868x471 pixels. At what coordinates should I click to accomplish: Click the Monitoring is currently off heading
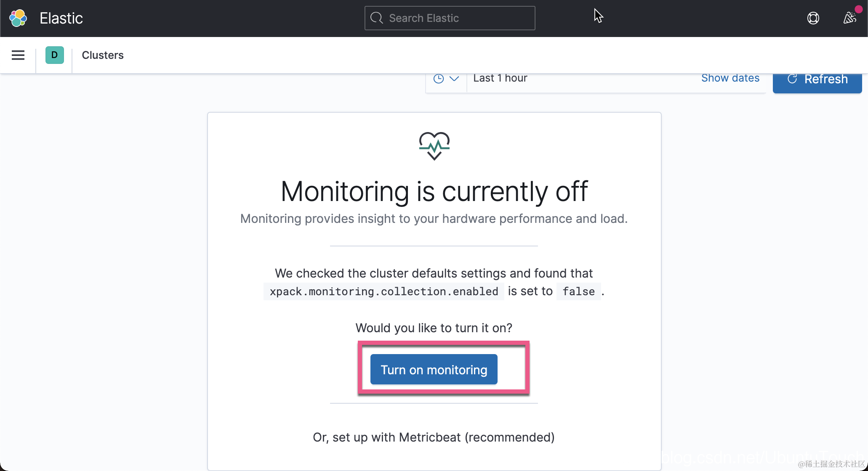click(x=434, y=192)
